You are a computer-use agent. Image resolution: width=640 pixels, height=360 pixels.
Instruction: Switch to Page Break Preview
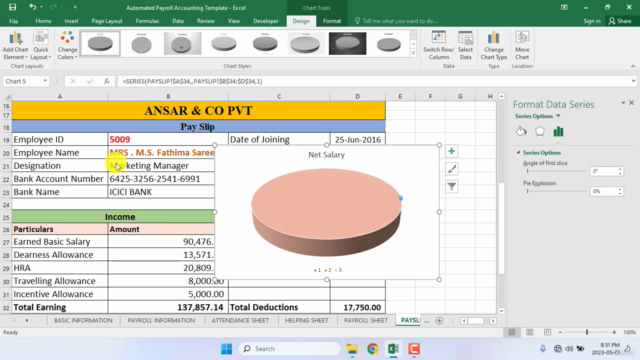(547, 332)
